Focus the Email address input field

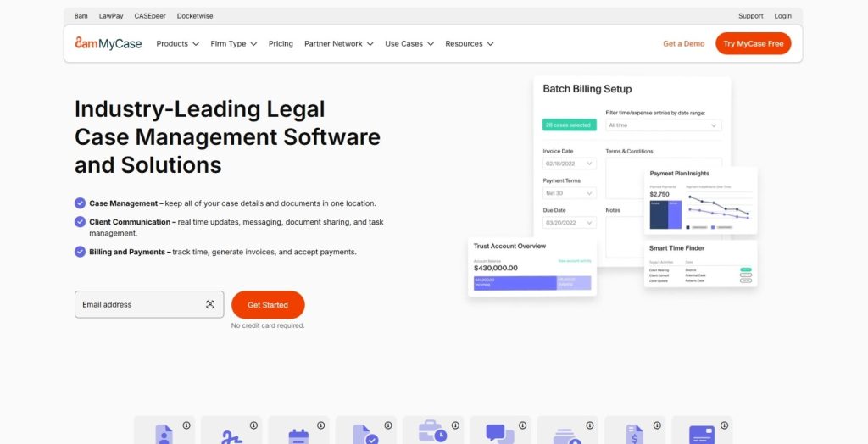(x=140, y=305)
